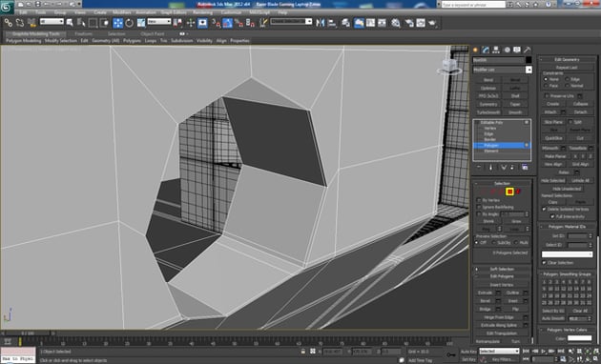This screenshot has height=364, width=601.
Task: Open the Create command panel tab
Action: click(476, 50)
